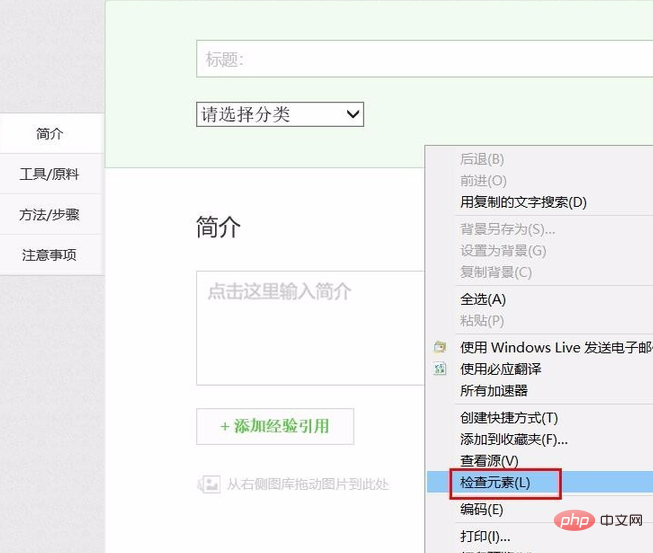Go to the 方法/步骤 sidebar tab

click(x=50, y=214)
